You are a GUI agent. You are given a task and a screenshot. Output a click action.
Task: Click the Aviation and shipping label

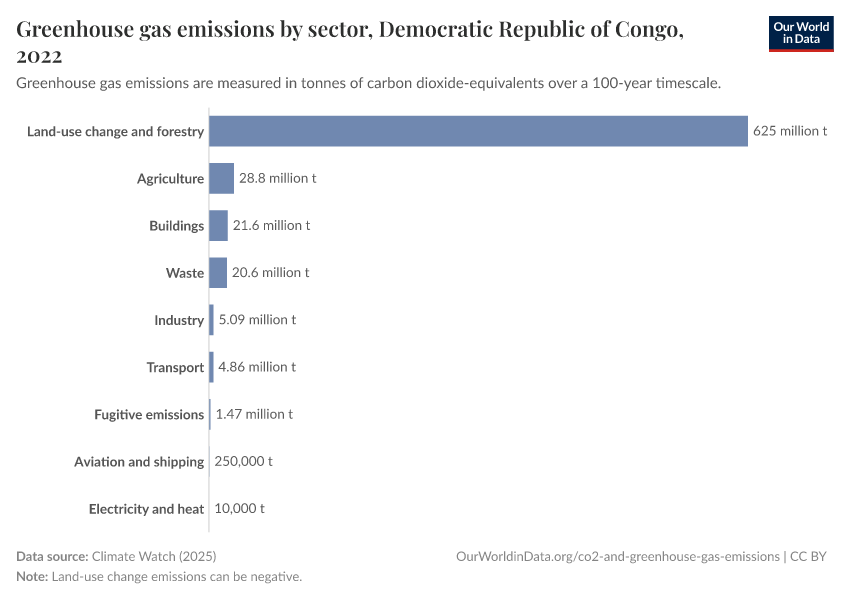pos(139,461)
